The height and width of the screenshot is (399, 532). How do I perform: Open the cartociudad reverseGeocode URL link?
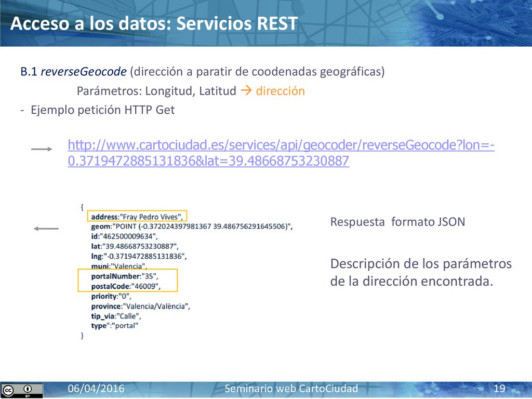tap(281, 153)
